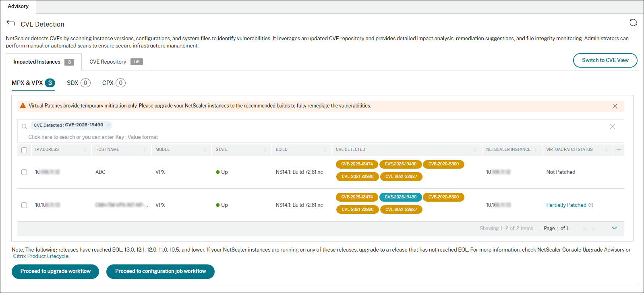Open the CPX tab
This screenshot has height=293, width=644.
pos(114,83)
